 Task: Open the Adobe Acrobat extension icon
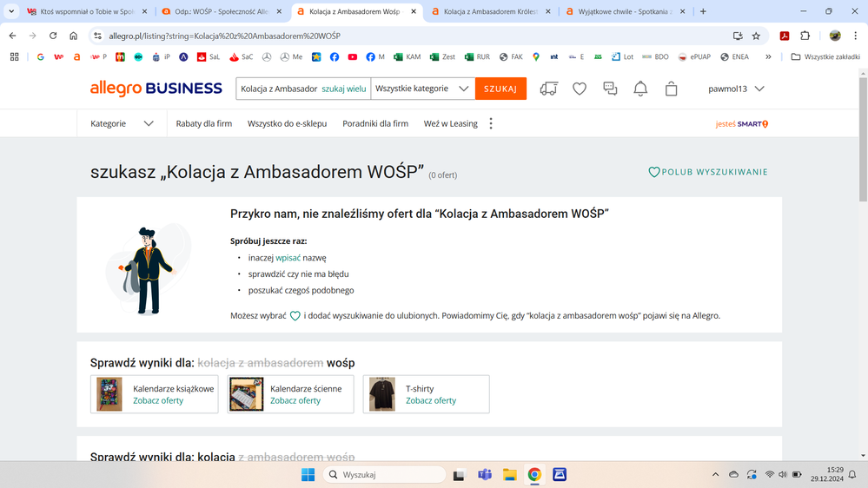pyautogui.click(x=785, y=36)
